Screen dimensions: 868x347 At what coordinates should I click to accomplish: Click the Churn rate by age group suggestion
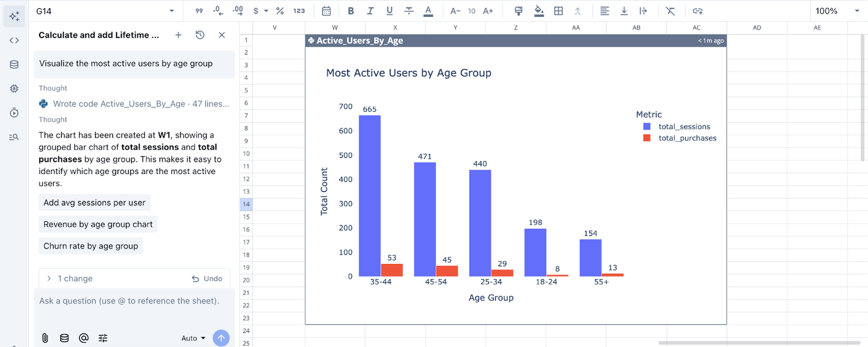coord(91,246)
